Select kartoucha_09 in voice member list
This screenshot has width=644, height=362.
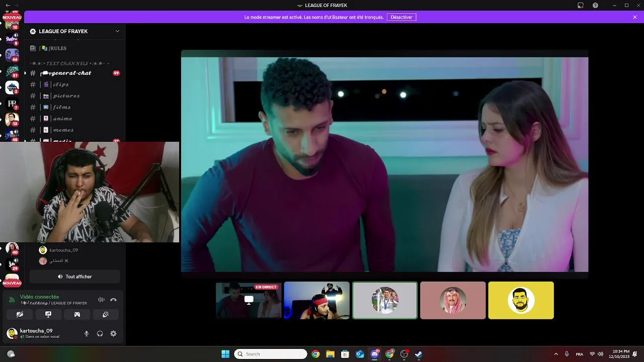(x=75, y=250)
